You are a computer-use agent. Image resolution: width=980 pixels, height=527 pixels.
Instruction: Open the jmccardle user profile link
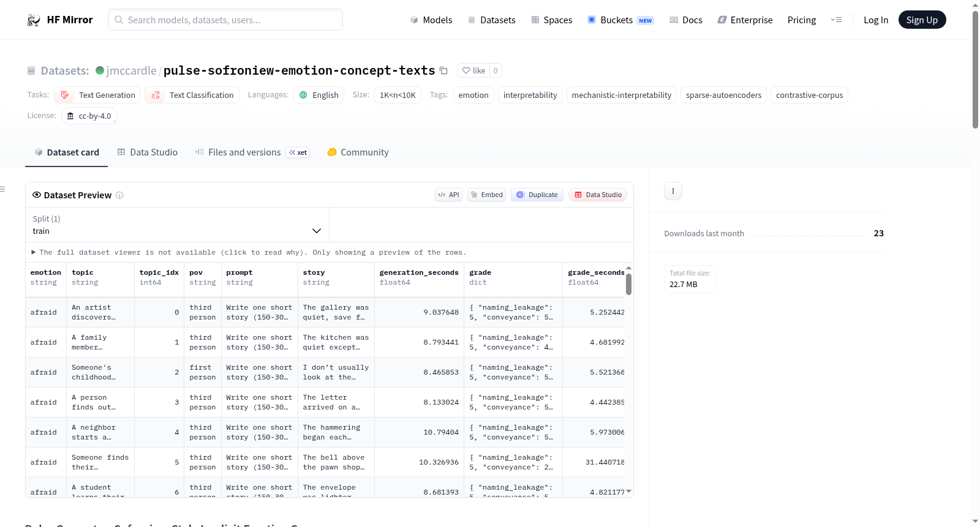coord(132,70)
